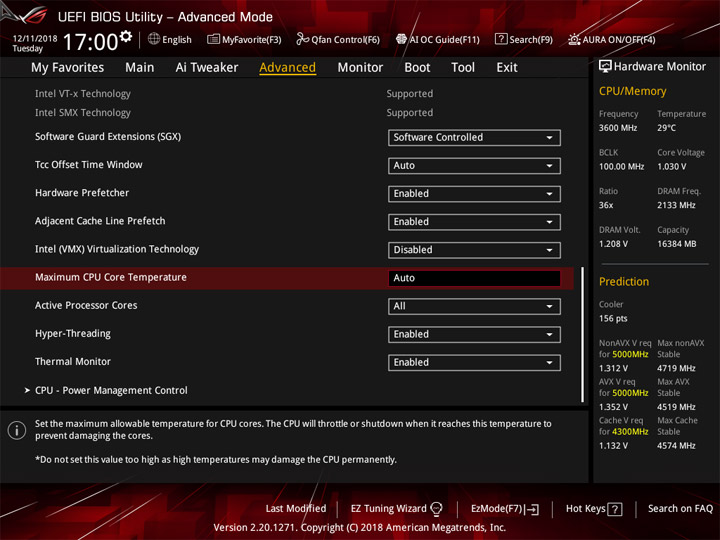Switch to Boot tab
720x540 pixels.
pyautogui.click(x=417, y=68)
